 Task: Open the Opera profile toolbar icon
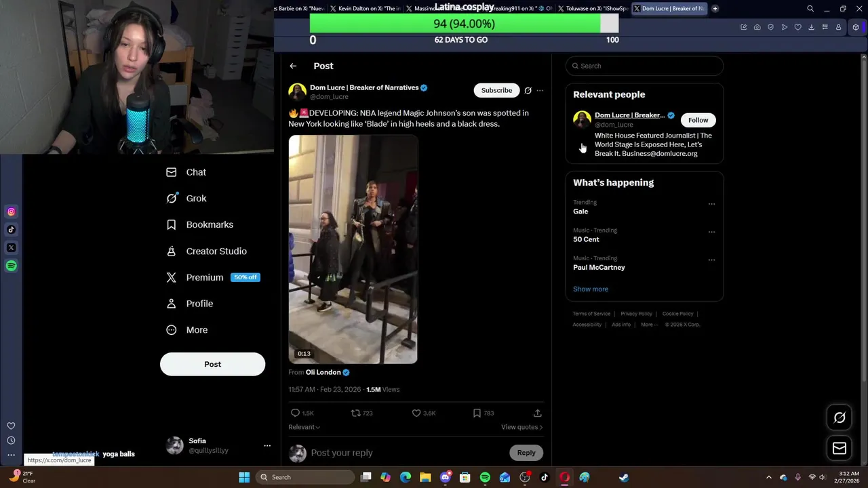839,27
